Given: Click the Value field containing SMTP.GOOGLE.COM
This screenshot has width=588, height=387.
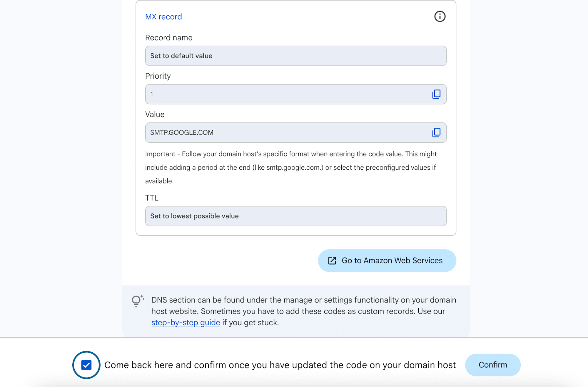Looking at the screenshot, I should coord(288,133).
